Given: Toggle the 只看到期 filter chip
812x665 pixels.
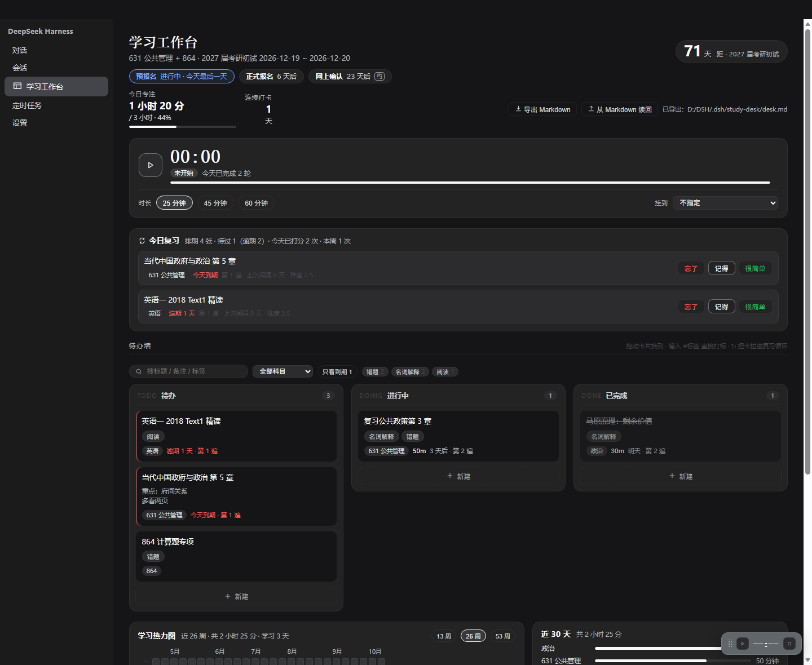Looking at the screenshot, I should click(337, 372).
